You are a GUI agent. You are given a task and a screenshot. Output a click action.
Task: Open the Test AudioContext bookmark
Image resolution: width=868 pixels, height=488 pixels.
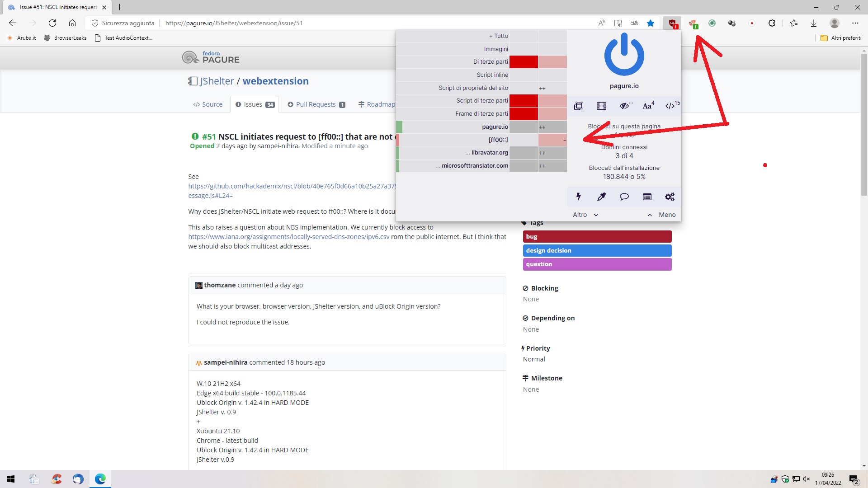click(x=123, y=38)
